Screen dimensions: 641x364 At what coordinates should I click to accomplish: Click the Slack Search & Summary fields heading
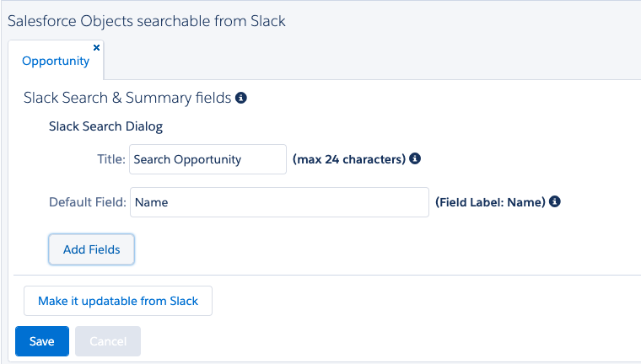pyautogui.click(x=127, y=98)
